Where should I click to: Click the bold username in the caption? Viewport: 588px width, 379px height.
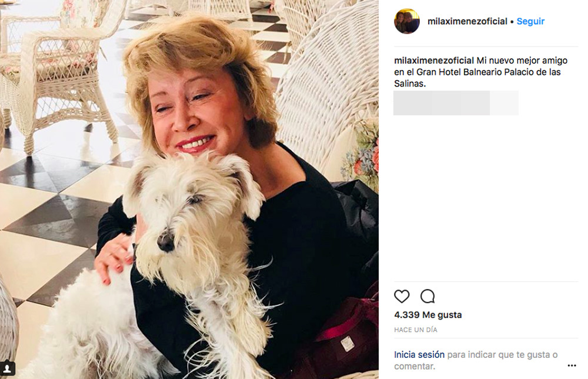pos(434,61)
